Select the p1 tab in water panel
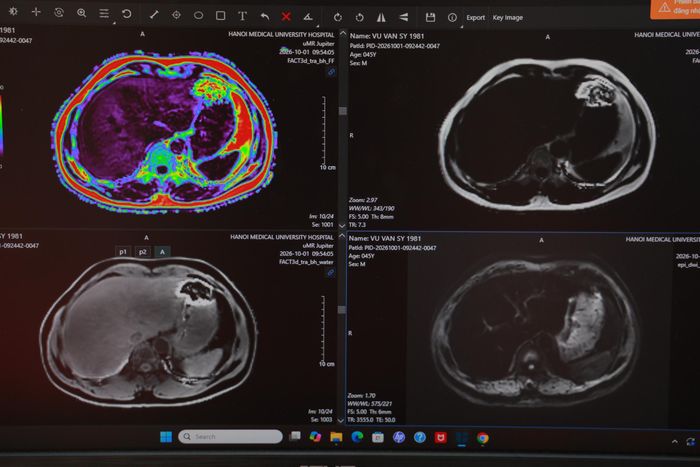The height and width of the screenshot is (467, 700). click(x=123, y=252)
